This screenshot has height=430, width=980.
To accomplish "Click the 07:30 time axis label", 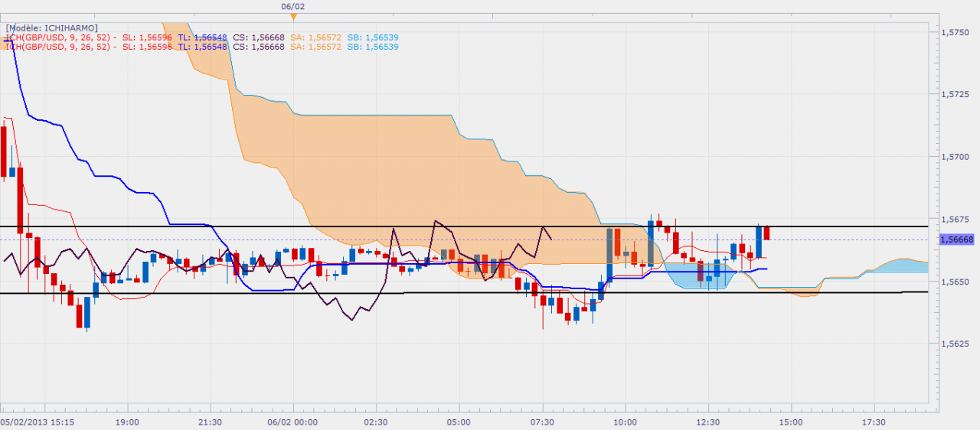I will pos(542,422).
